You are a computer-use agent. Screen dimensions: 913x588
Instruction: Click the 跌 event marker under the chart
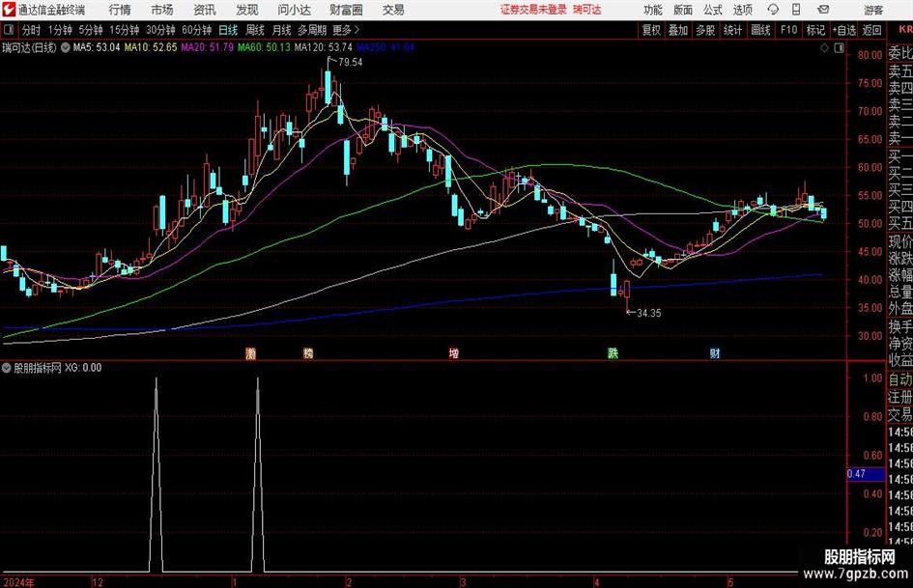pos(613,352)
